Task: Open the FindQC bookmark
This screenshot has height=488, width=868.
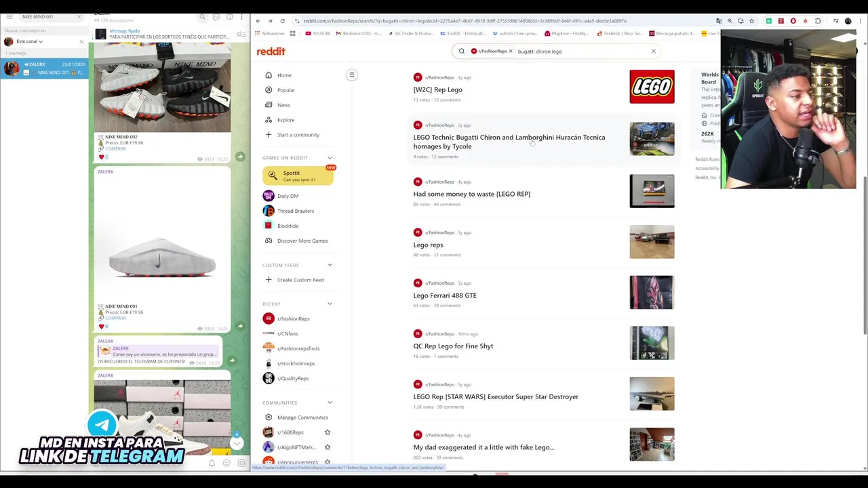Action: click(x=463, y=33)
